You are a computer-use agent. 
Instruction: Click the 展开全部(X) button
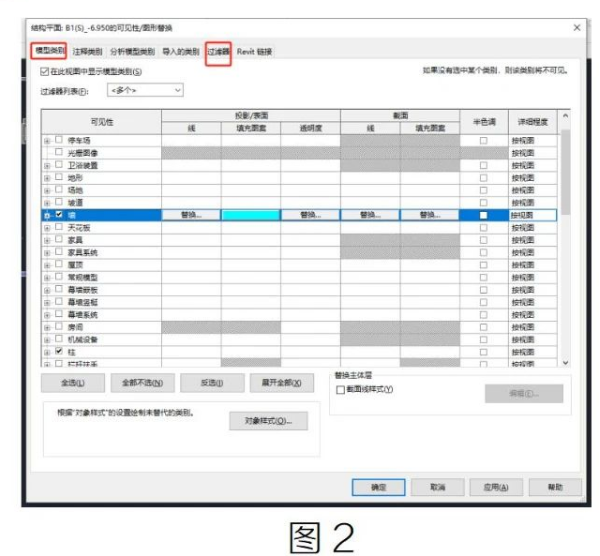(282, 383)
